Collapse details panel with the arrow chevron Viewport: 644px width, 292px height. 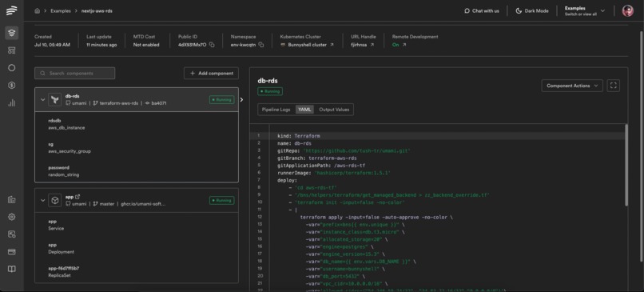241,99
